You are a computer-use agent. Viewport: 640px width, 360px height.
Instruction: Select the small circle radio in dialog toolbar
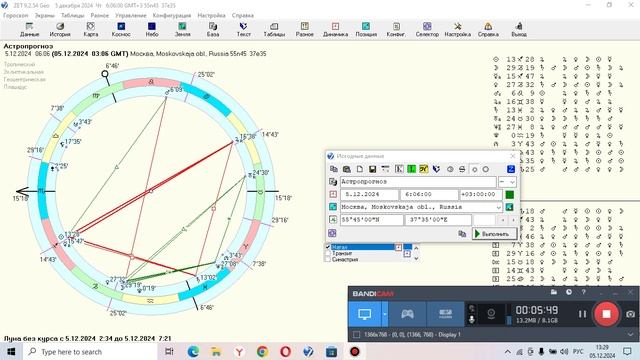click(474, 169)
